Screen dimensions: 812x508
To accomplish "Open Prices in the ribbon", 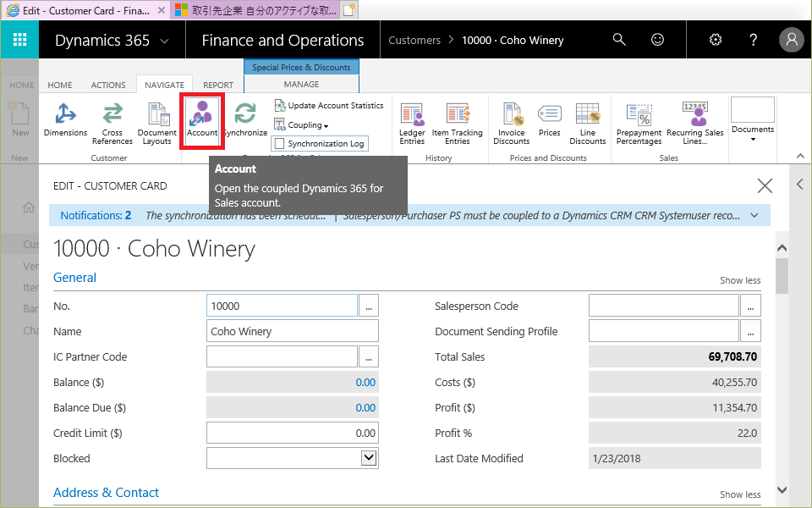I will (x=550, y=120).
